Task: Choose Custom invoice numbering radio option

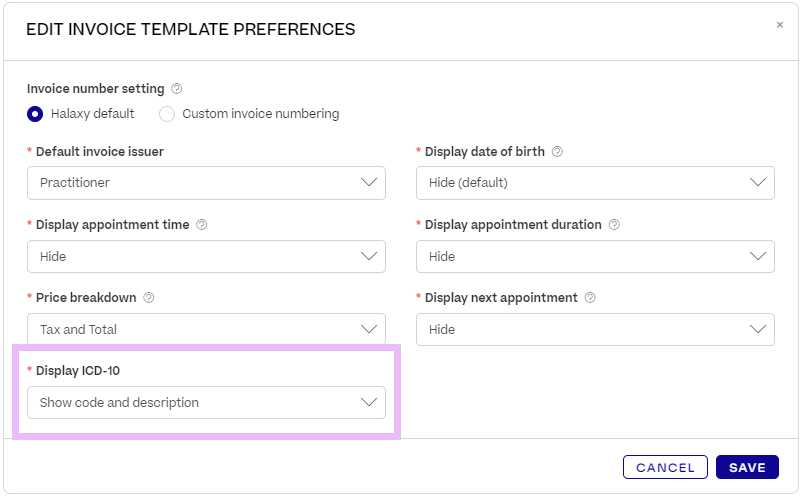Action: (167, 114)
